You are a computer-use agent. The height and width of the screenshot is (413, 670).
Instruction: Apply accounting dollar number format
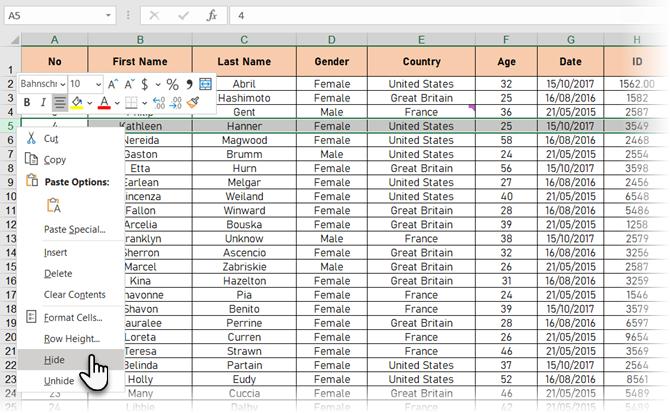(144, 84)
